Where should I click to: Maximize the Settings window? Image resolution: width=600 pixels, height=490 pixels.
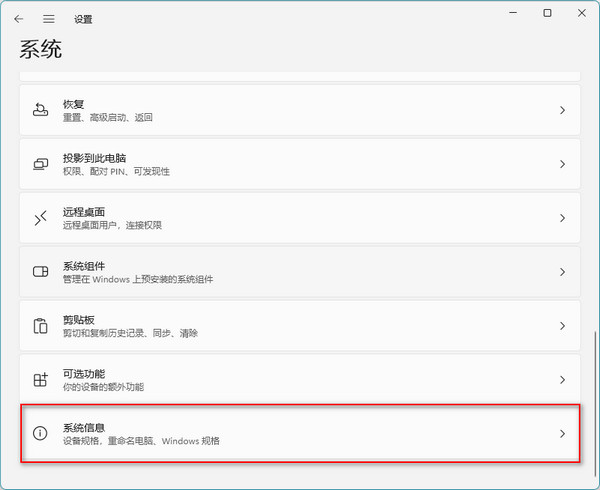[x=547, y=14]
